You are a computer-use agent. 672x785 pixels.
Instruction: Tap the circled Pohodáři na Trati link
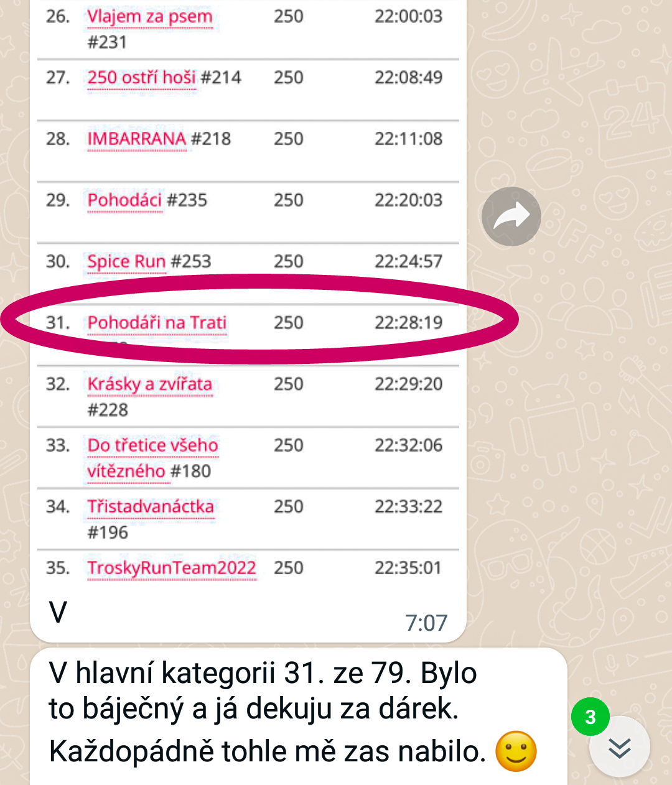coord(157,323)
